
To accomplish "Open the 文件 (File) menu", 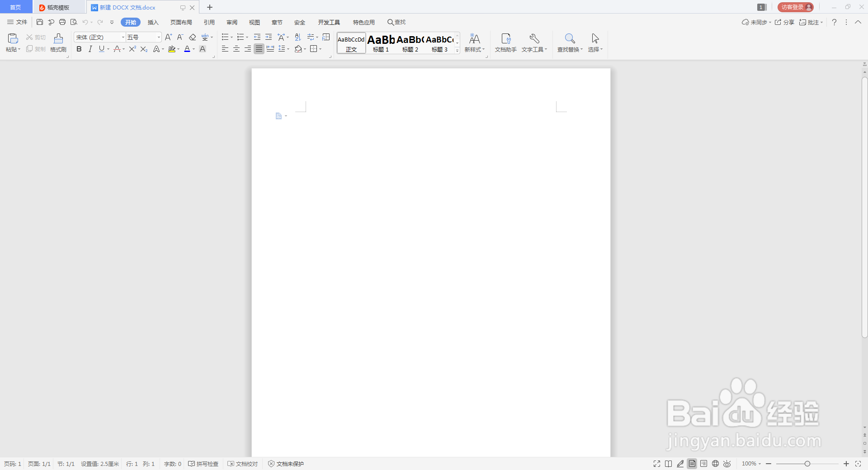I will click(x=17, y=22).
